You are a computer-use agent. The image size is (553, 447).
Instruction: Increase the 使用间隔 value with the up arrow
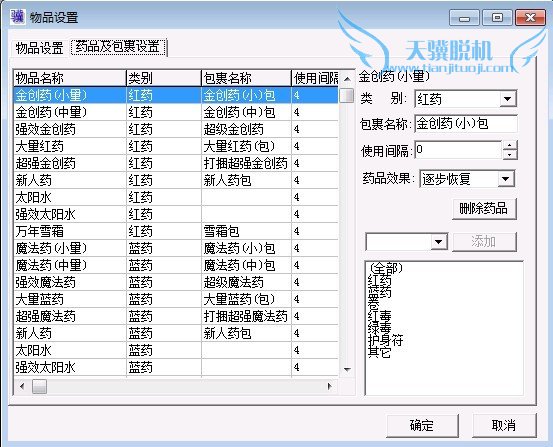tap(510, 145)
